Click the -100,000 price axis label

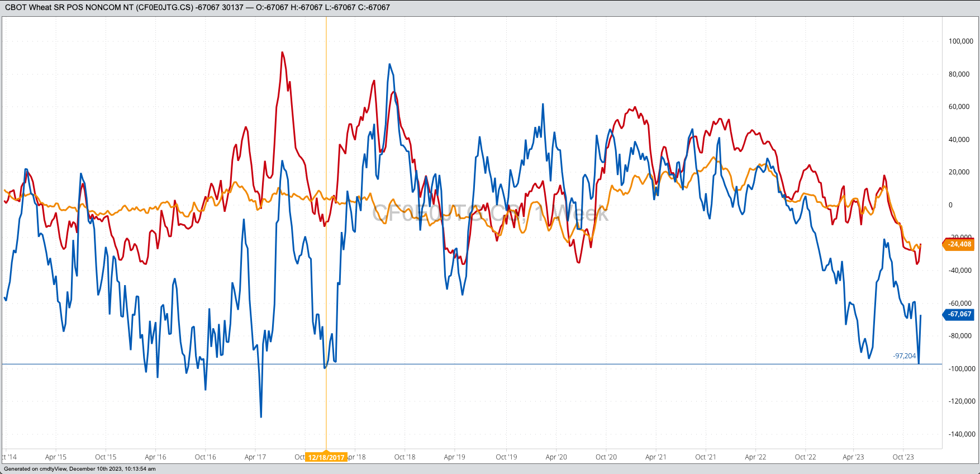[x=960, y=369]
